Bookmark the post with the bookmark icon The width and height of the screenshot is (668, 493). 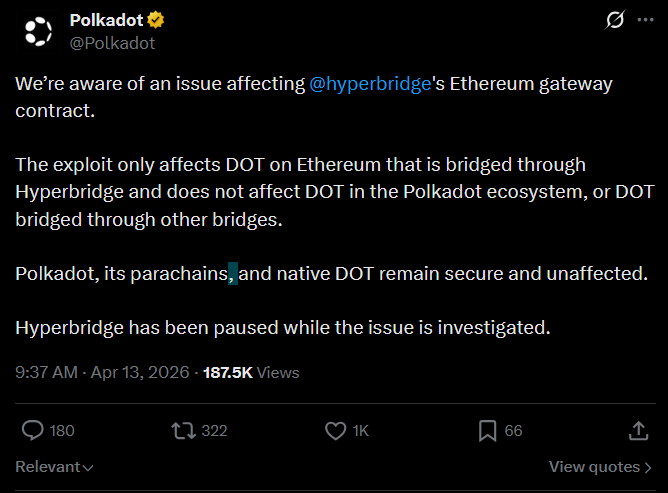coord(487,430)
